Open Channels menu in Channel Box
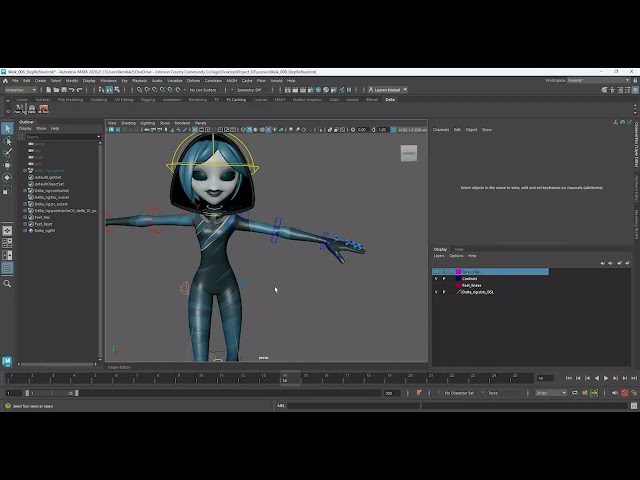640x480 pixels. tap(441, 130)
